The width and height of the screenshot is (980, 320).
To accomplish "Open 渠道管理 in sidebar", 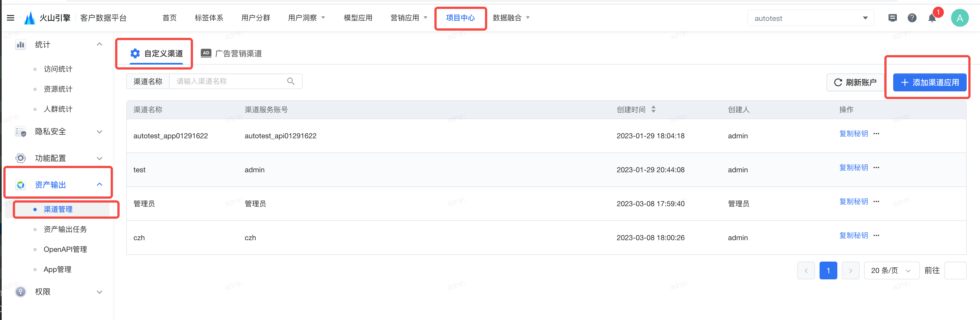I will [x=58, y=209].
